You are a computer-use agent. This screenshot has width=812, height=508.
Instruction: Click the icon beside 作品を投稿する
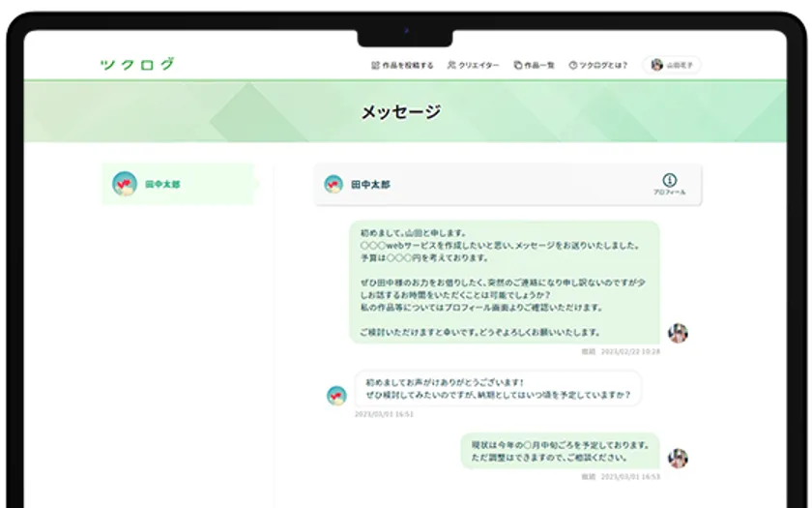pos(375,65)
